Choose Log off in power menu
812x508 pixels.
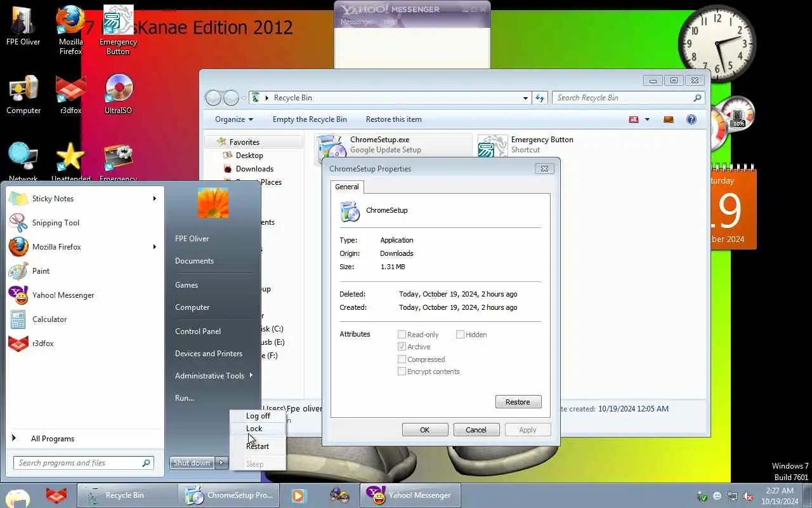click(258, 416)
